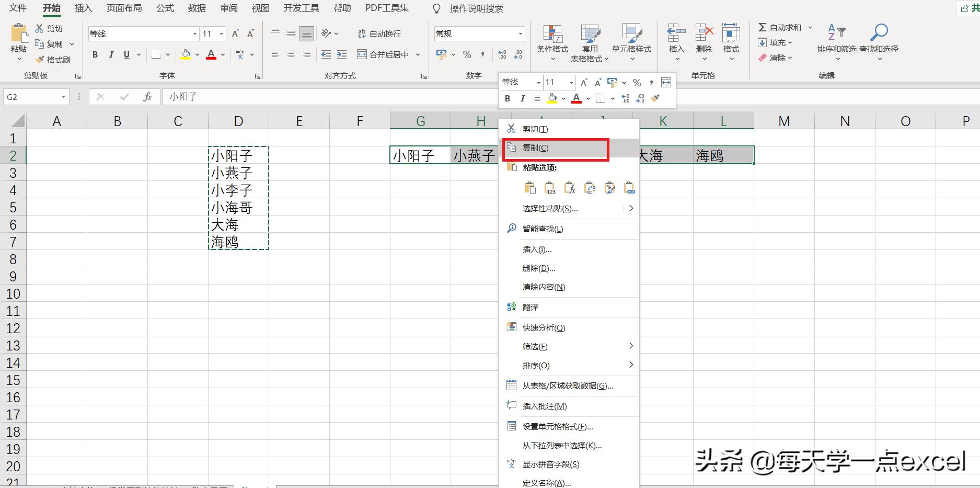Toggle underline in the font group
This screenshot has width=980, height=488.
126,54
